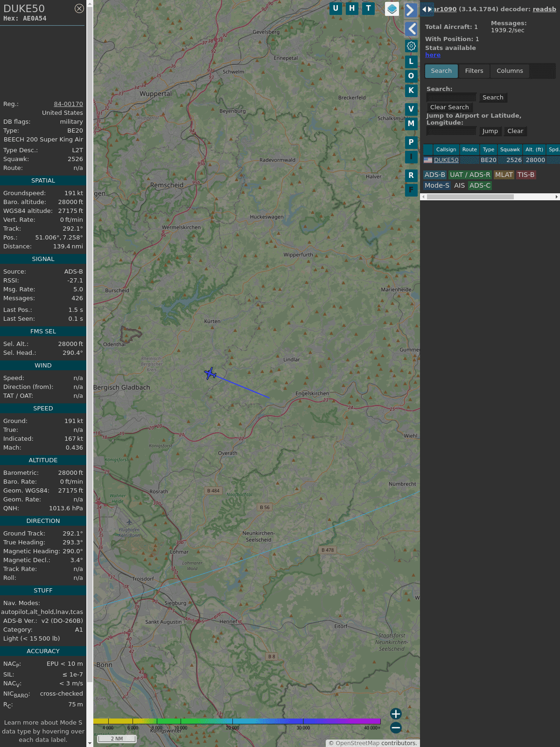The height and width of the screenshot is (747, 560).
Task: Toggle the O map button
Action: click(x=411, y=76)
